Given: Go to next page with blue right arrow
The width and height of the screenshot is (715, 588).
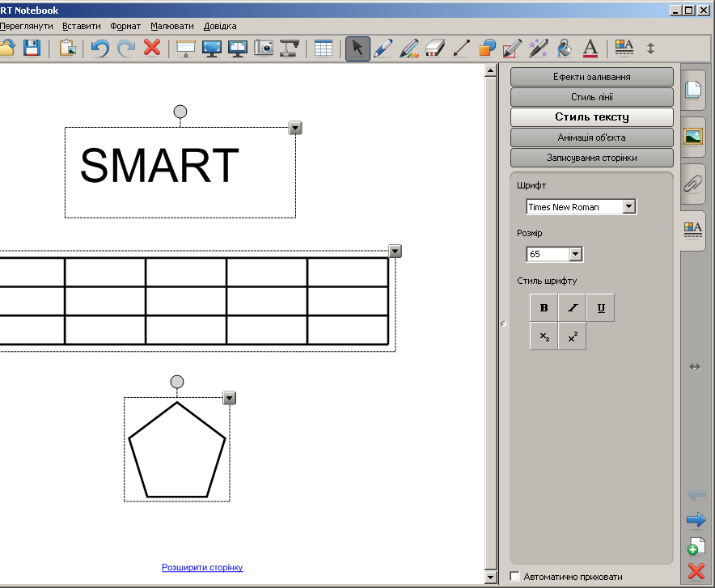Looking at the screenshot, I should (696, 519).
